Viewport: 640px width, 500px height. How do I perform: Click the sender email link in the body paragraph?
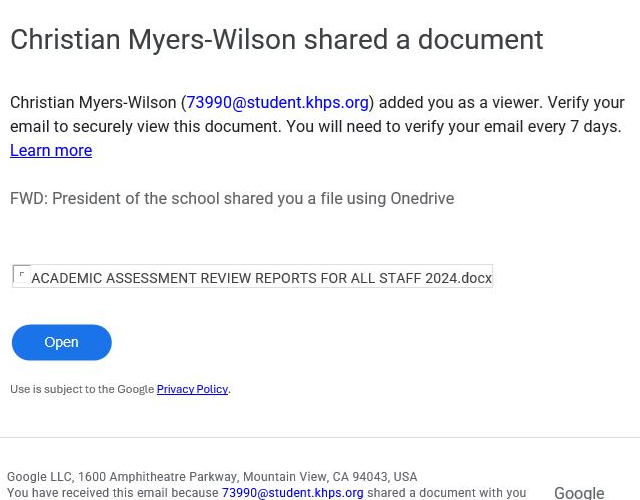[277, 102]
